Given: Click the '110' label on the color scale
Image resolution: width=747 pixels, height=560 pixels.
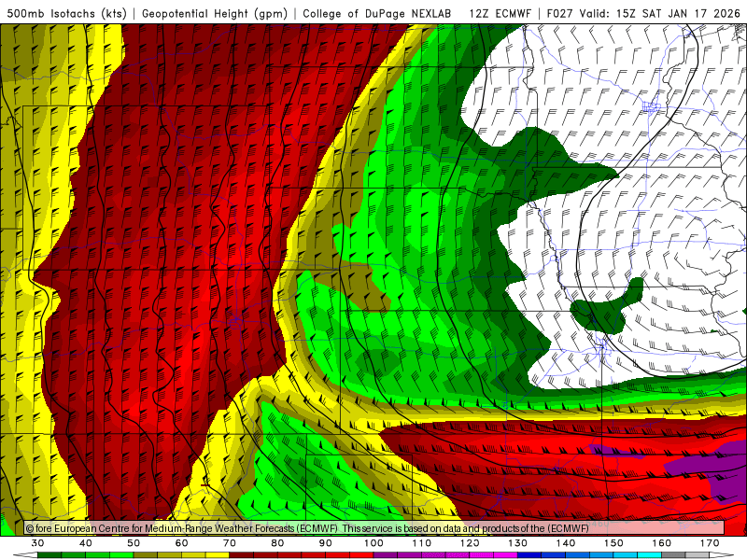Looking at the screenshot, I should [x=422, y=543].
